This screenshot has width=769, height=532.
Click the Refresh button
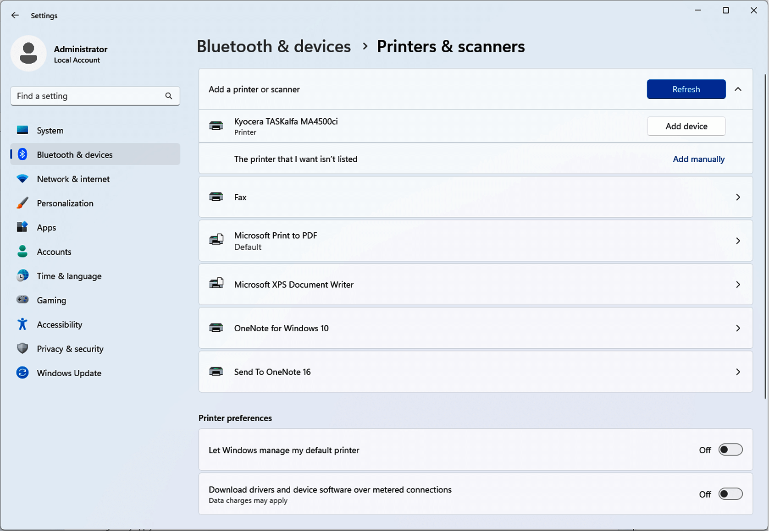point(686,89)
